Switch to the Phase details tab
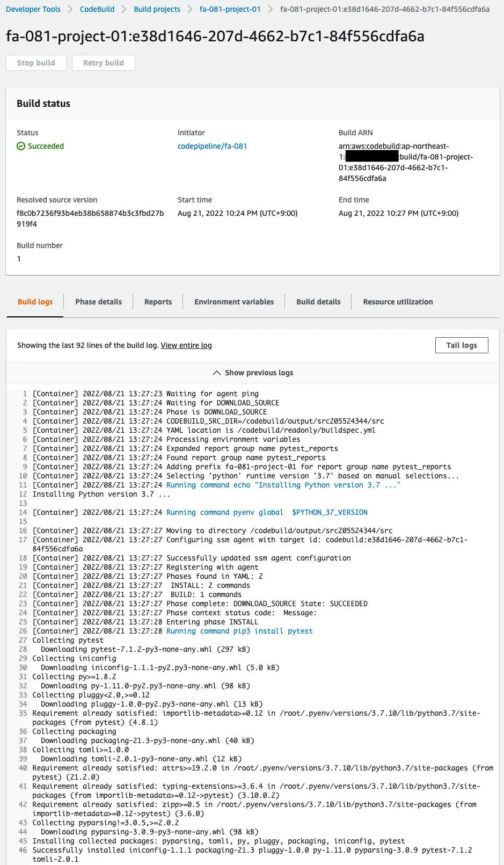This screenshot has height=865, width=504. click(x=98, y=302)
